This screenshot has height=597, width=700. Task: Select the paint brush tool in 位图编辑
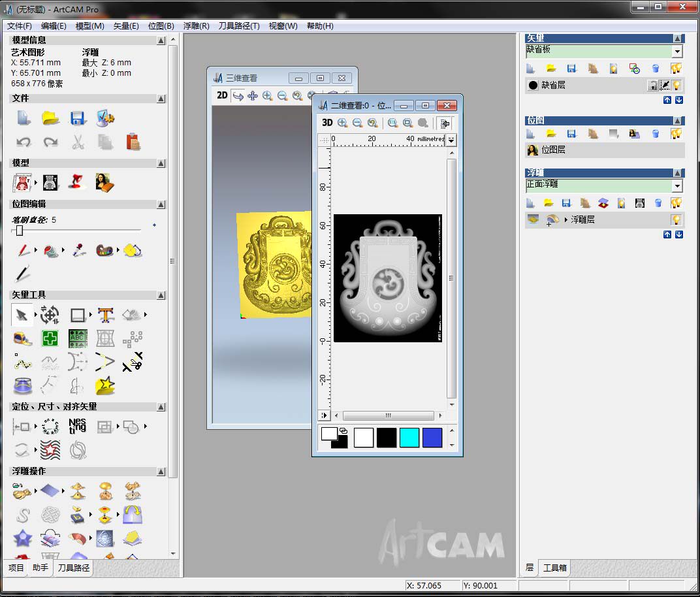click(24, 251)
